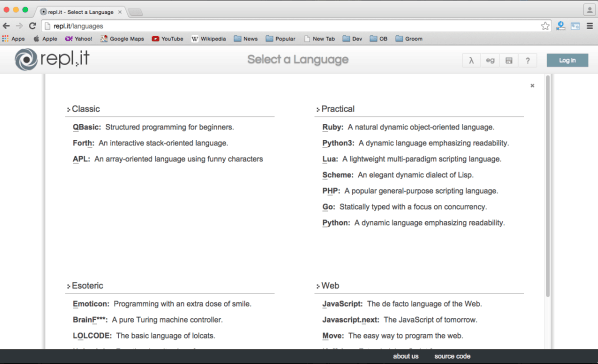Viewport: 598px width, 364px height.
Task: Select the Forth language
Action: click(83, 143)
